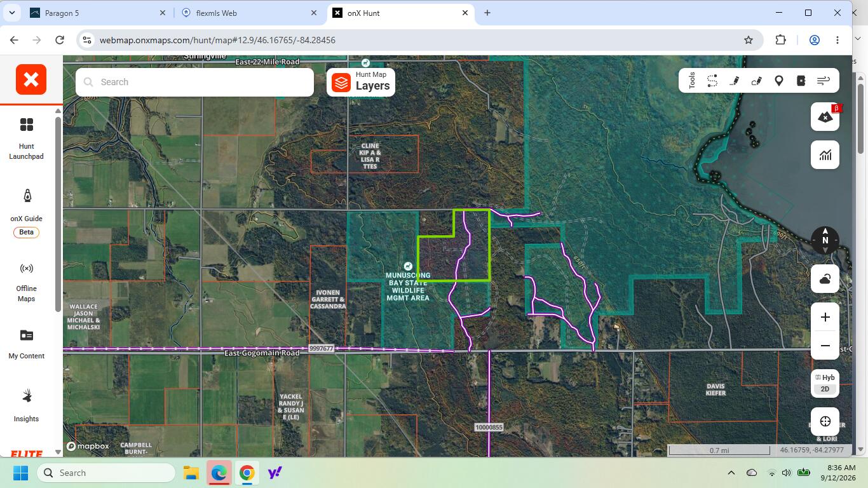Open the beta terrain X feature button
This screenshot has width=868, height=488.
pos(825,117)
